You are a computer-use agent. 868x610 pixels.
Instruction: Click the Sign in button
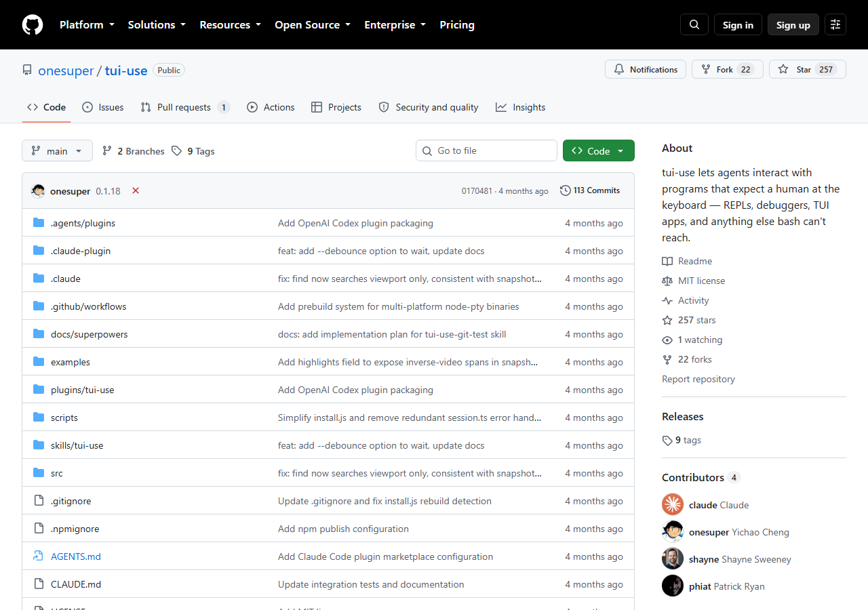(x=738, y=25)
